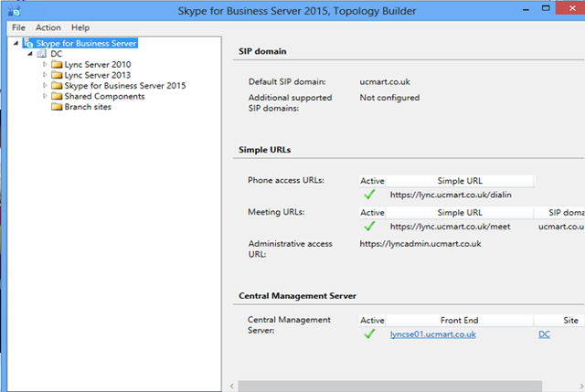This screenshot has width=585, height=392.
Task: Open the Action menu
Action: pyautogui.click(x=48, y=27)
